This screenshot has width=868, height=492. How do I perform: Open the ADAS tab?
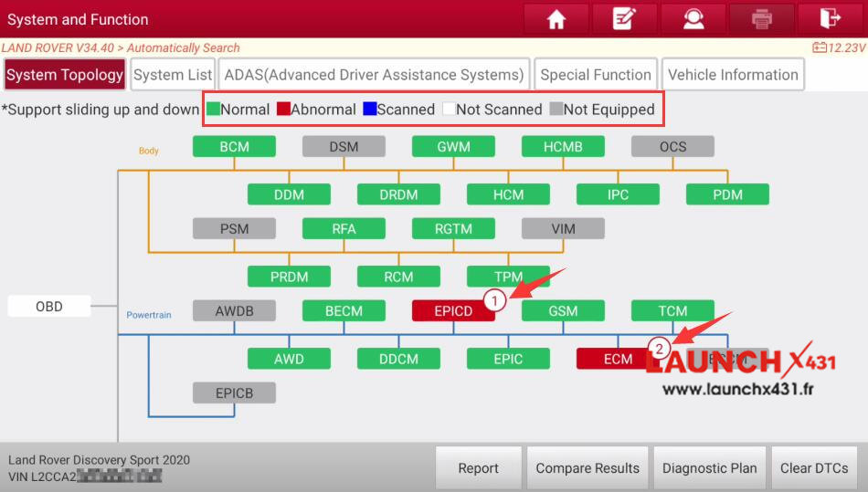[x=374, y=75]
